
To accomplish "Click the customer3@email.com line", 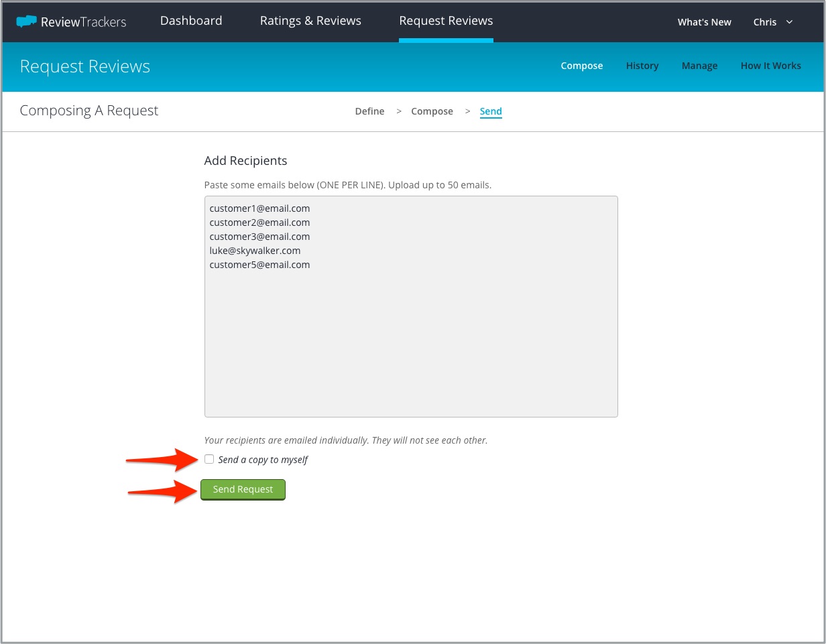I will click(259, 237).
